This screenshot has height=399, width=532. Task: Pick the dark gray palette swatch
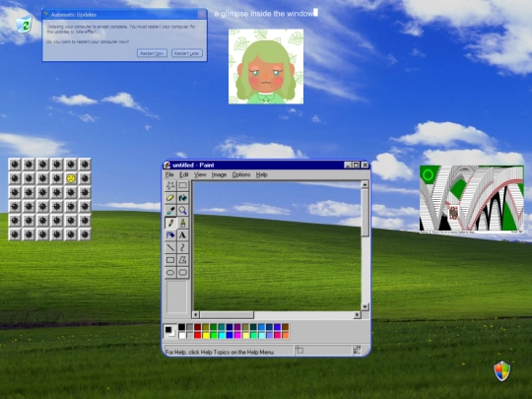click(190, 327)
